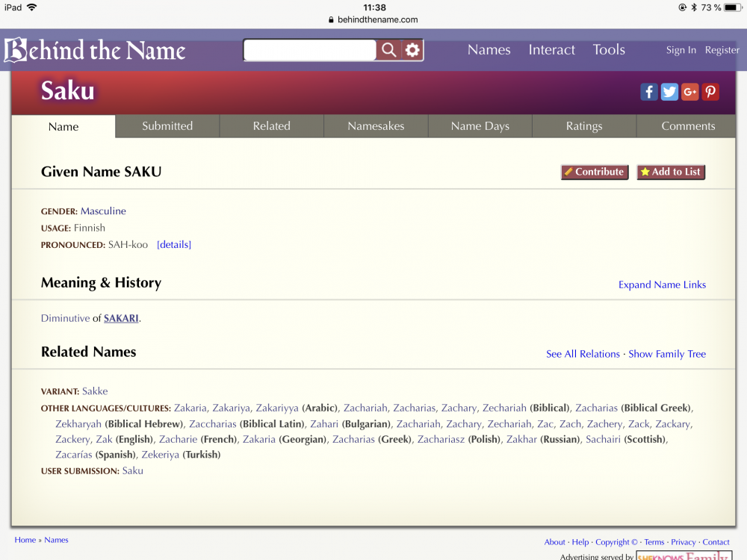Click inside the search input field
This screenshot has width=747, height=560.
(x=309, y=50)
